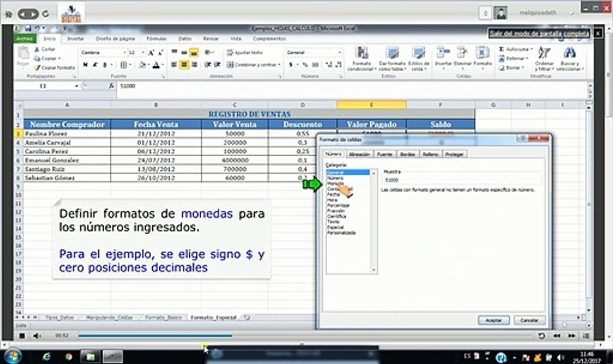Toggle bottom vertical alignment
Viewport: 613px width, 364px height.
pyautogui.click(x=194, y=53)
